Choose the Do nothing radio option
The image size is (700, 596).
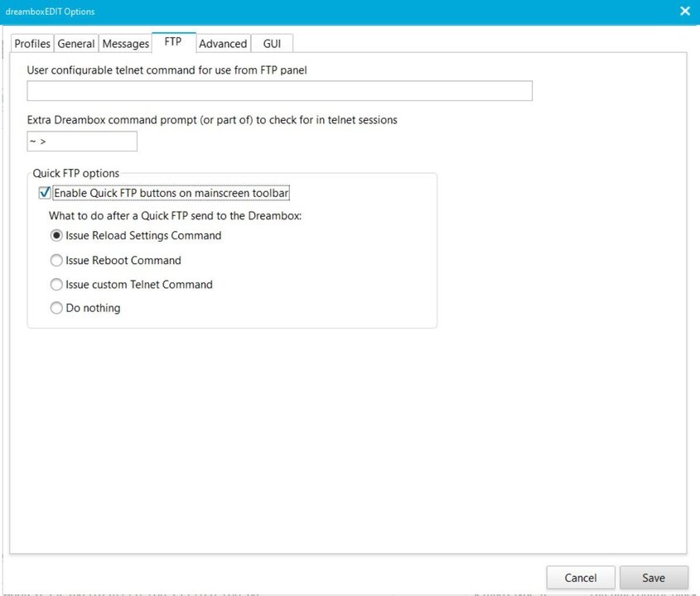tap(57, 309)
